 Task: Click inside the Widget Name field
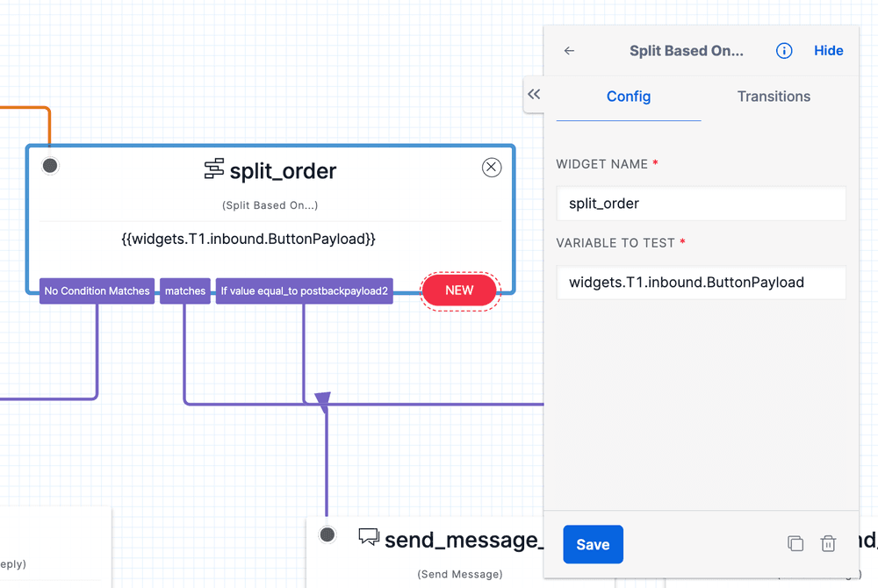coord(701,204)
